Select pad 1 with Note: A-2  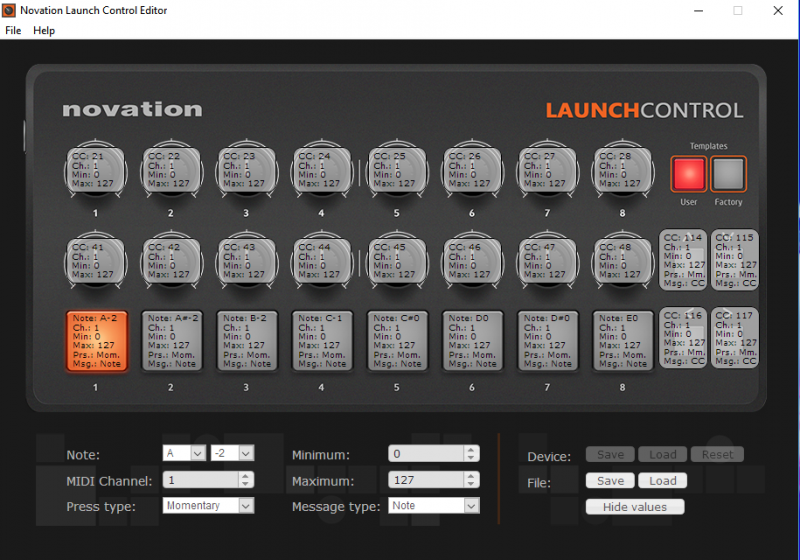(x=96, y=341)
